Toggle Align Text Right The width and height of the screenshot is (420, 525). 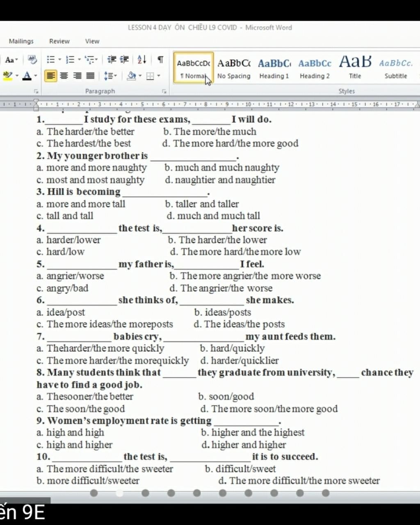[77, 76]
